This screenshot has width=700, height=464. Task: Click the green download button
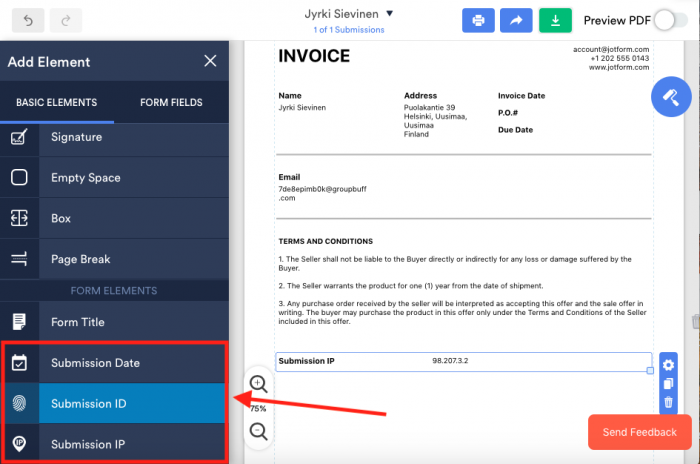tap(555, 20)
